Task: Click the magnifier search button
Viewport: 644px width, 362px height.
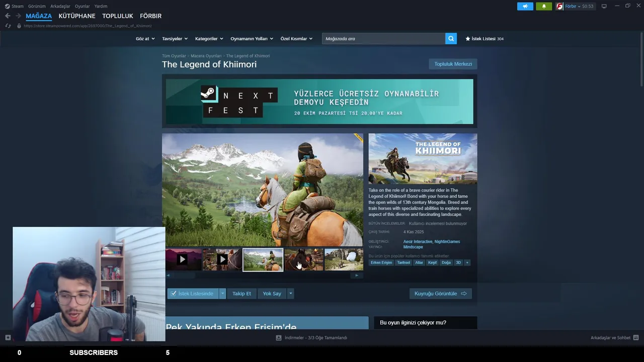Action: pyautogui.click(x=451, y=39)
